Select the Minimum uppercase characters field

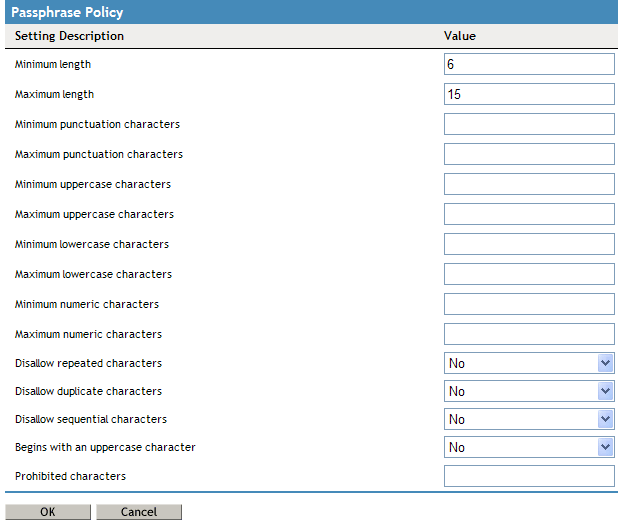529,184
